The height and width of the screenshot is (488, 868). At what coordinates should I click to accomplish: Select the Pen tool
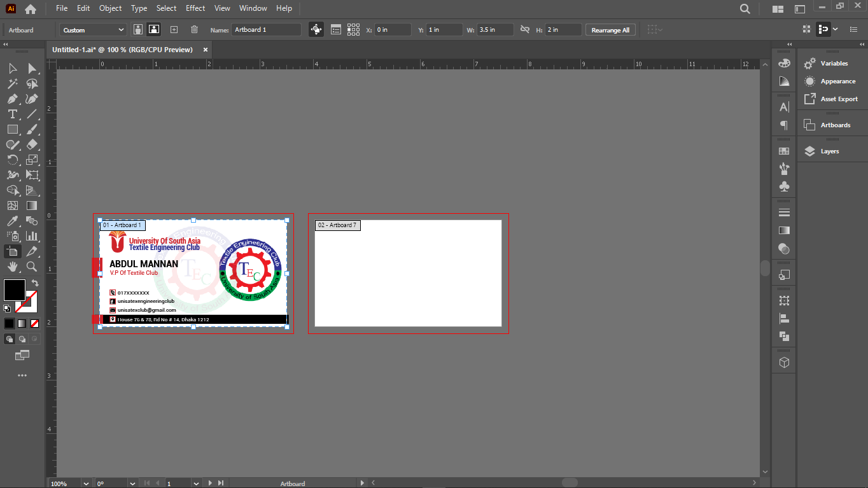pyautogui.click(x=13, y=99)
